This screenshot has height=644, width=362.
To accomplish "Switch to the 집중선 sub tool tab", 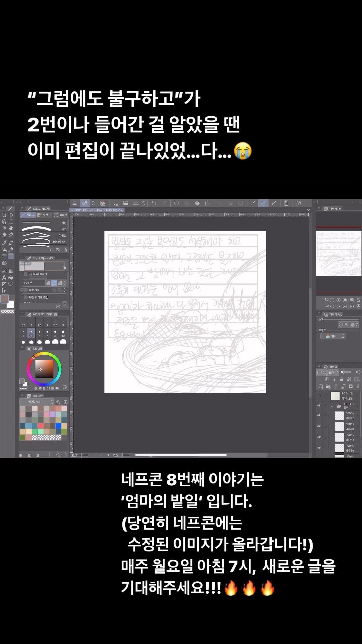I will click(61, 215).
